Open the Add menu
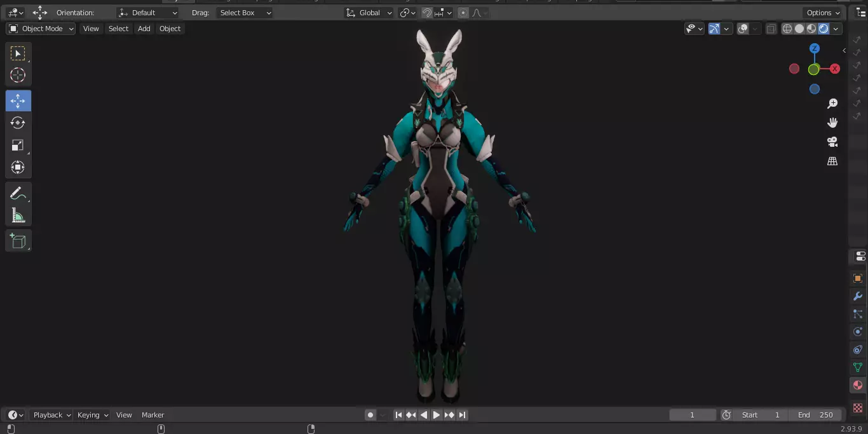The image size is (868, 434). pyautogui.click(x=144, y=29)
